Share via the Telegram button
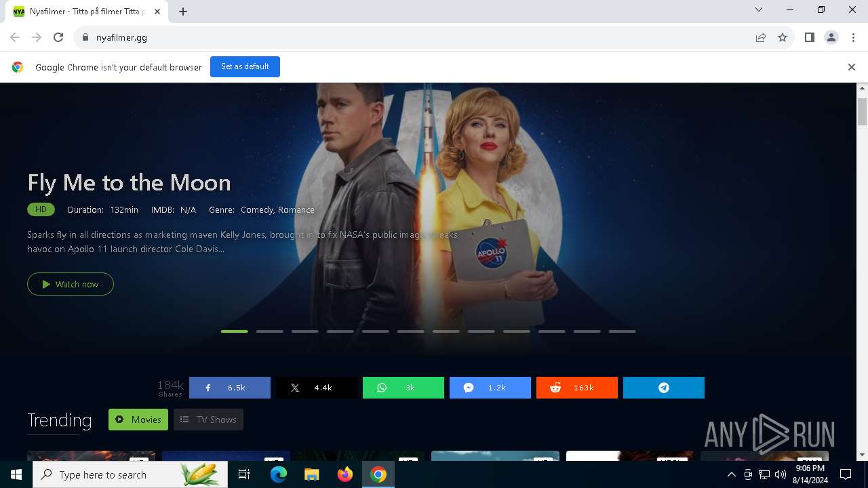The height and width of the screenshot is (488, 868). point(664,388)
